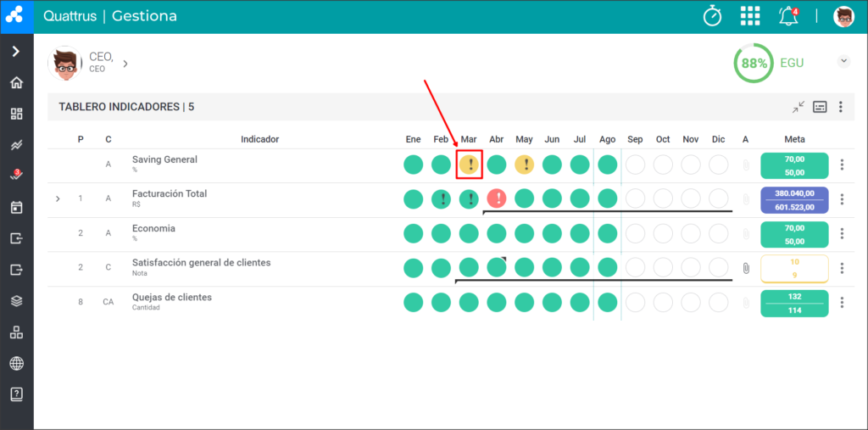868x430 pixels.
Task: Collapse the indicators board with arrows icon
Action: (x=798, y=107)
